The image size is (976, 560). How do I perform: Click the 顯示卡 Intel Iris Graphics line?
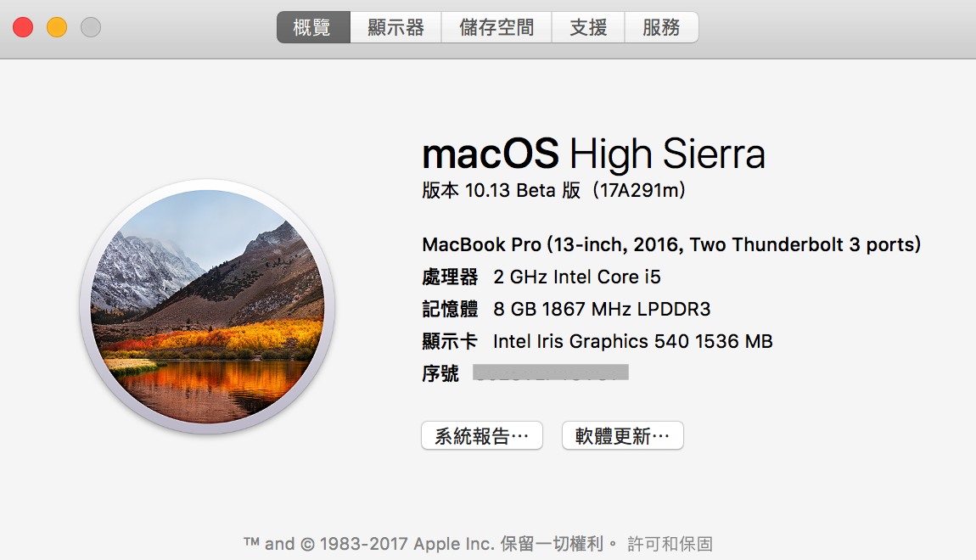coord(597,342)
